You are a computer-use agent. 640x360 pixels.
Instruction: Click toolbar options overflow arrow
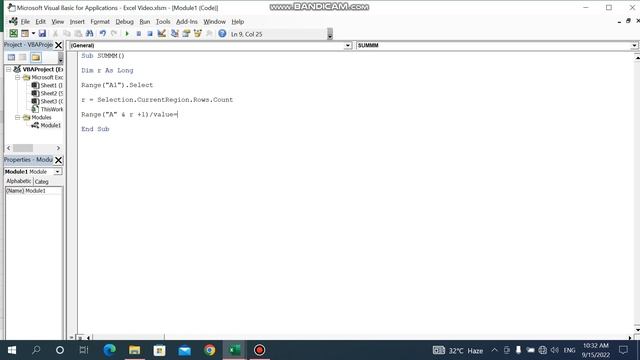coord(330,34)
